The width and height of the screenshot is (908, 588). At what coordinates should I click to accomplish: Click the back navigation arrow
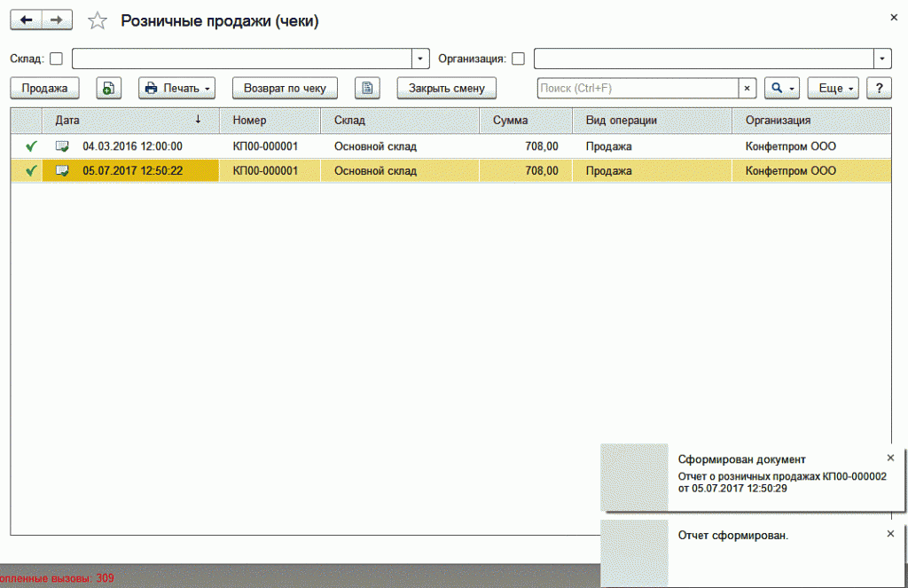(26, 20)
